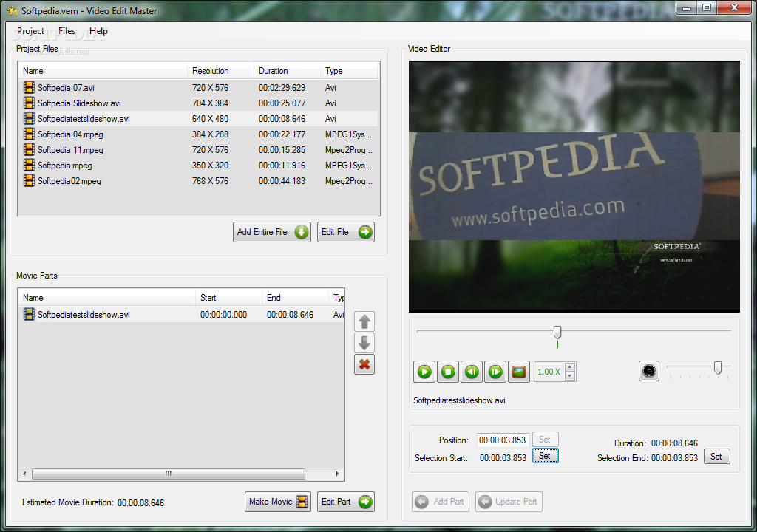This screenshot has height=532, width=757.
Task: Delete selected movie part with red X
Action: (364, 364)
